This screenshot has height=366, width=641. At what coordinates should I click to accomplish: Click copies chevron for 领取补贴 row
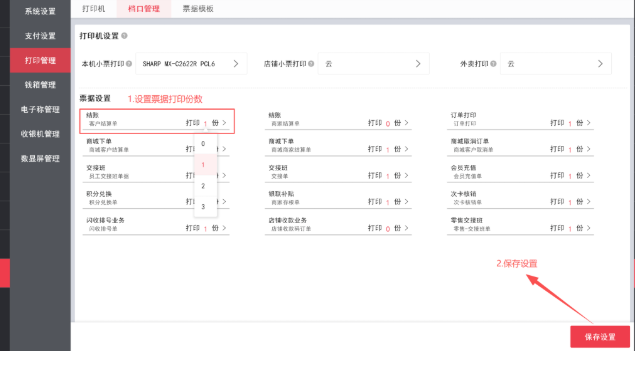coord(406,202)
